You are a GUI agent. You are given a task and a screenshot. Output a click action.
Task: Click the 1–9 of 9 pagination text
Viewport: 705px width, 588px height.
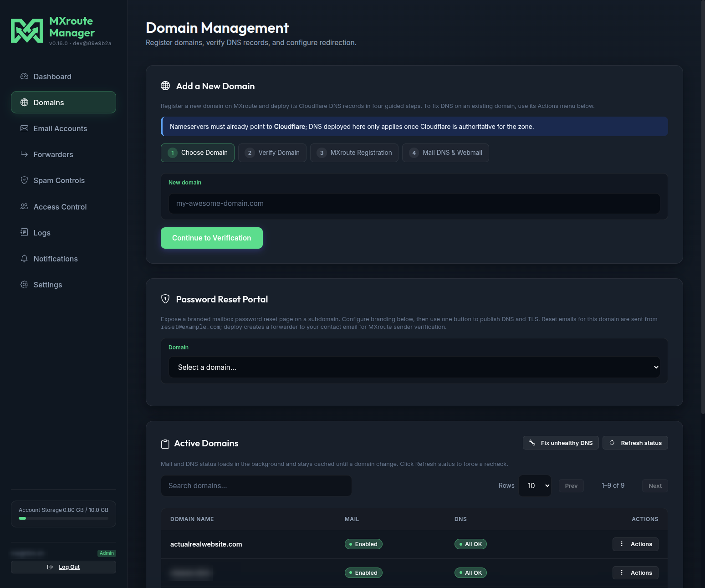613,486
